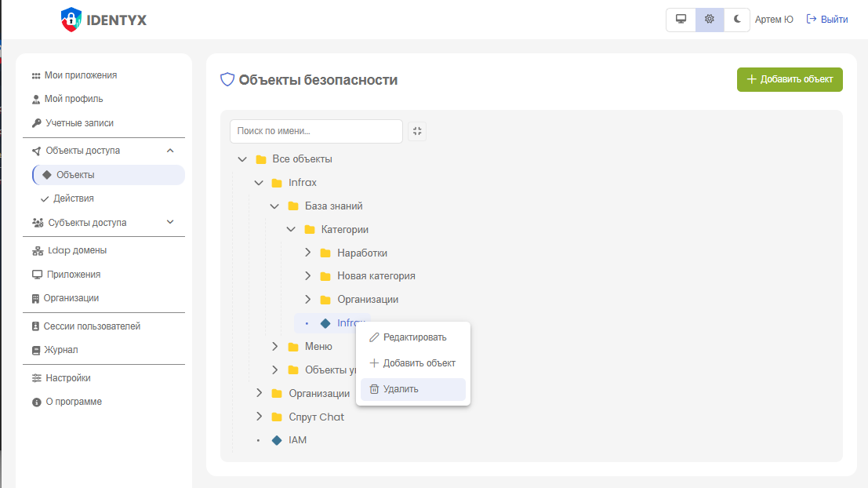Open О программе info page

[73, 402]
